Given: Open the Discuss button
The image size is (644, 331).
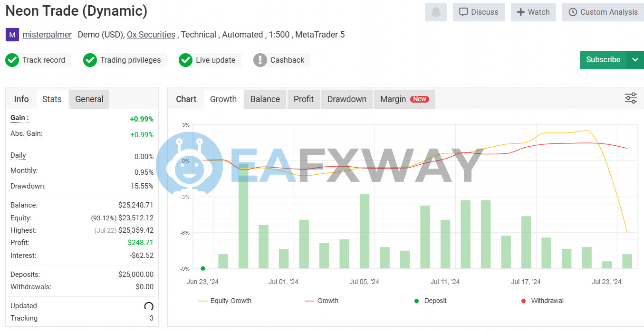Looking at the screenshot, I should pyautogui.click(x=479, y=12).
